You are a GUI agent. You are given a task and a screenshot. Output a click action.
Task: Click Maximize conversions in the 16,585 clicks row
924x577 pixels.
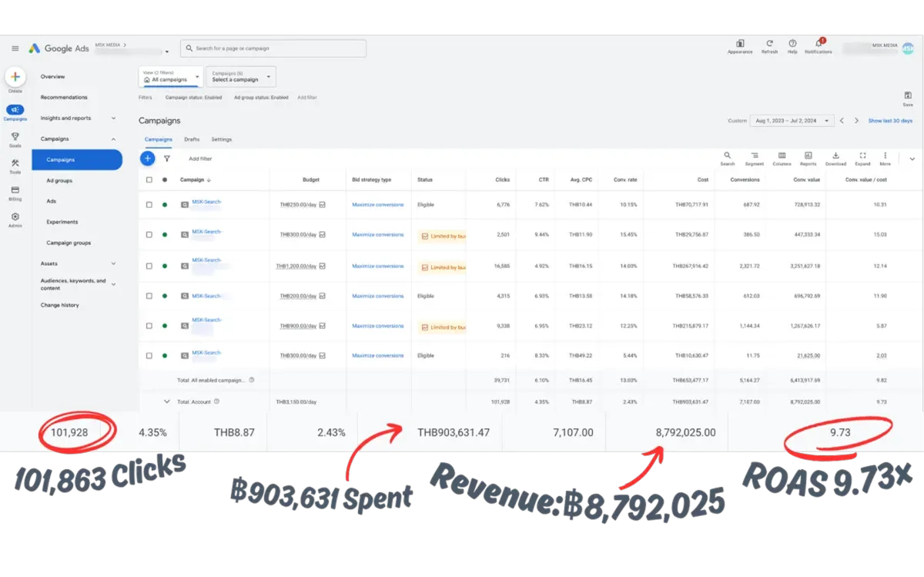[x=378, y=266]
